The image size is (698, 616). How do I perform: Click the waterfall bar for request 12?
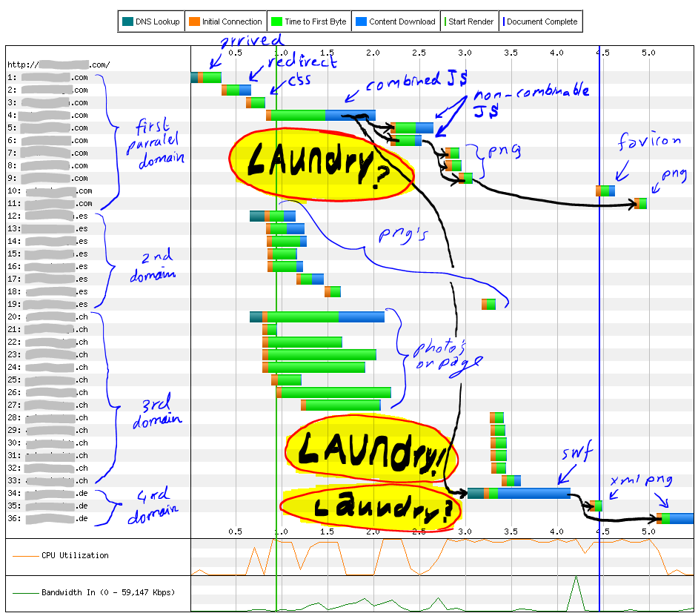tap(273, 216)
